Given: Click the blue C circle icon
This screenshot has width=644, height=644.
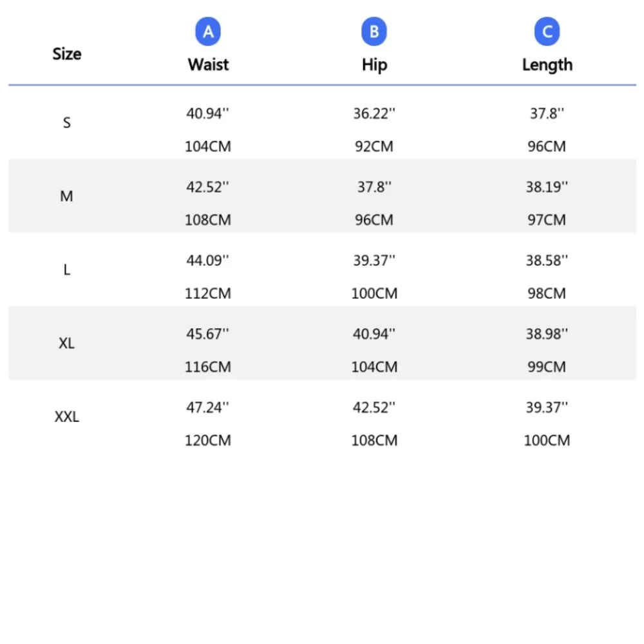Looking at the screenshot, I should tap(547, 32).
